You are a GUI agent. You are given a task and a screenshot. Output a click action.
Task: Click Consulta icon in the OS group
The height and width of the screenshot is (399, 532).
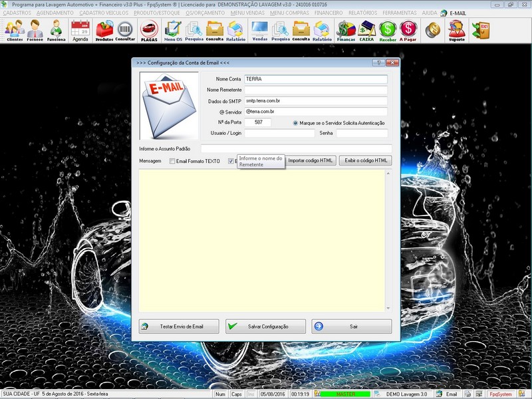(215, 31)
